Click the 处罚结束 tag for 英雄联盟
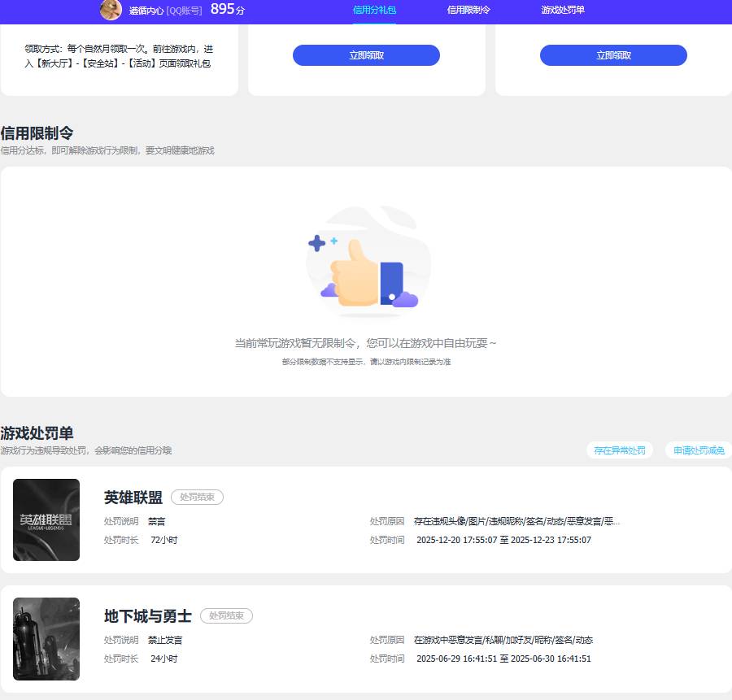Viewport: 732px width, 700px height. [197, 498]
